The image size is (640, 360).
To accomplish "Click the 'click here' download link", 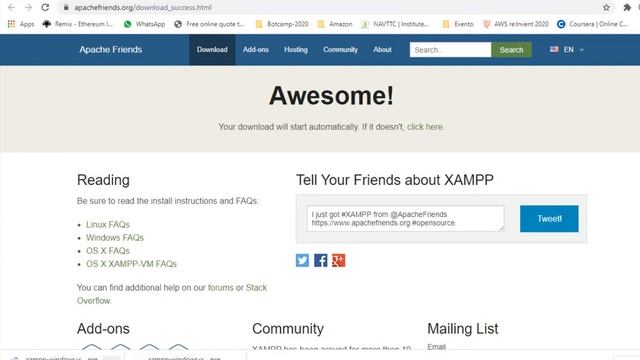I will coord(425,127).
